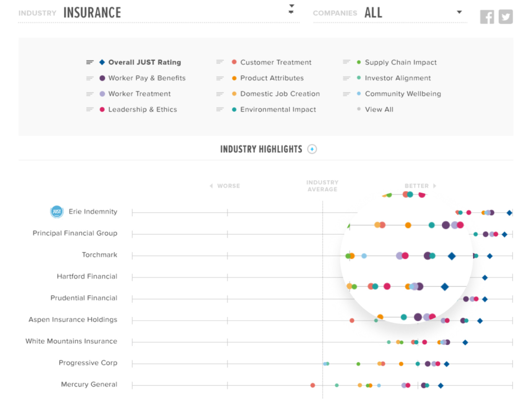Click the Facebook share icon
Screen dimensions: 532x399
(487, 16)
